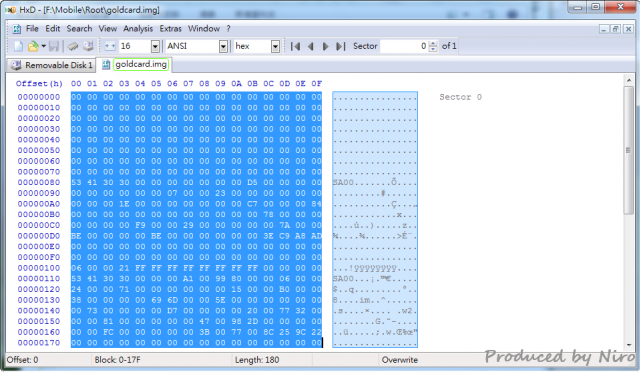Click first byte 24 in row 00000120
The image size is (640, 372).
coord(76,290)
